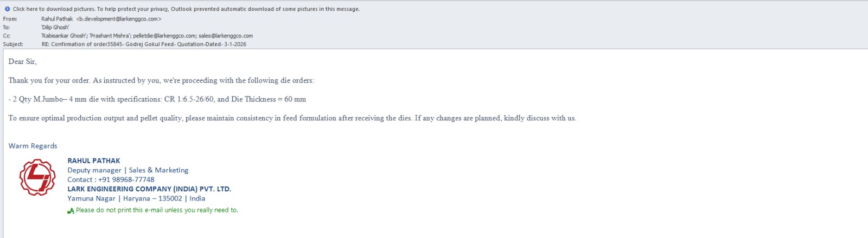Click pelletdie@larkenggco.com in Cc line
868x238 pixels.
point(164,36)
